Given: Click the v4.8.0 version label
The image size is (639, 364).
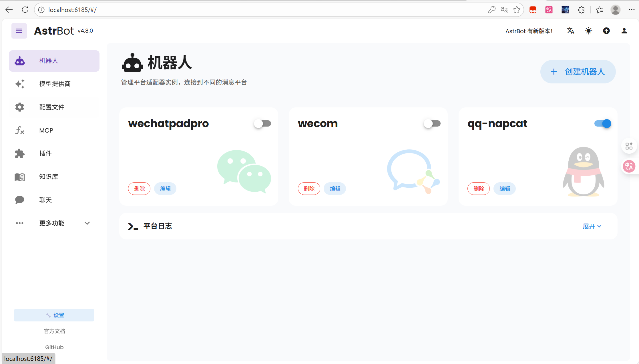Looking at the screenshot, I should tap(85, 31).
